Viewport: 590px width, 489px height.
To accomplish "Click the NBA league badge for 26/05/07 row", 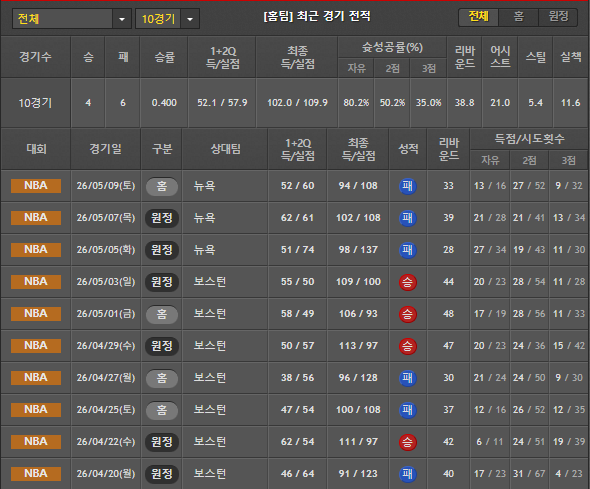I will pyautogui.click(x=36, y=218).
